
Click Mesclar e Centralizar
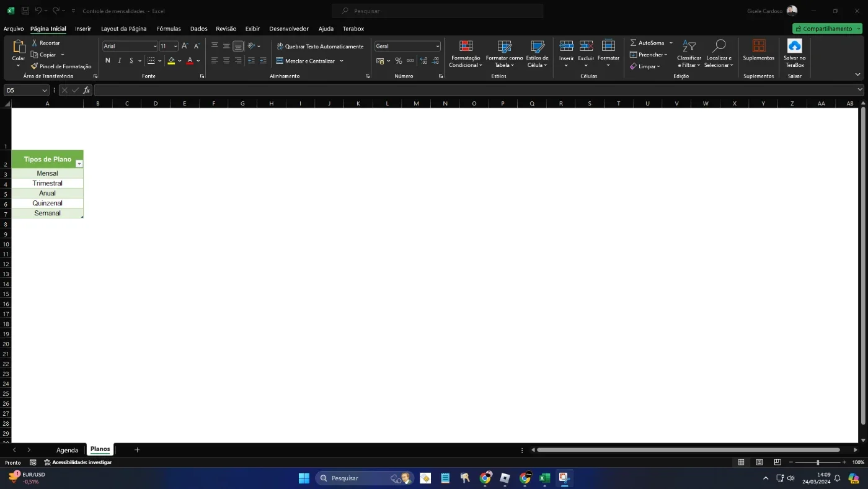point(309,61)
